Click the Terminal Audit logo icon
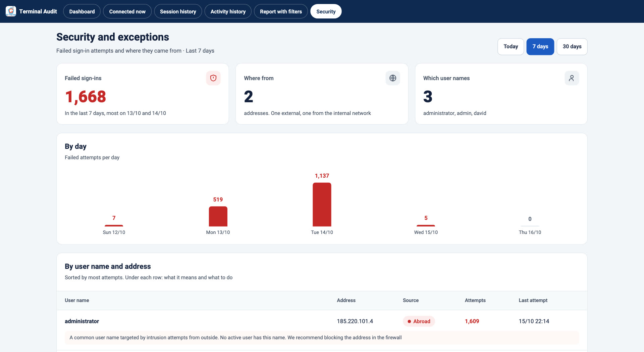The width and height of the screenshot is (644, 352). click(11, 11)
